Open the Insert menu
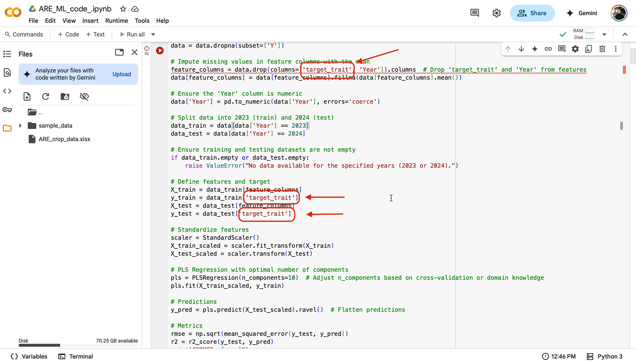This screenshot has height=364, width=636. tap(90, 21)
